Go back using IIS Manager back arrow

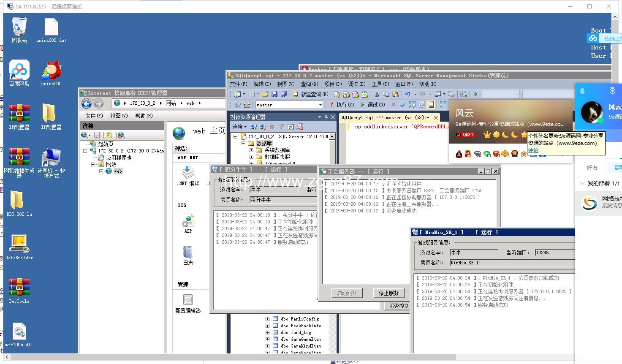point(87,103)
